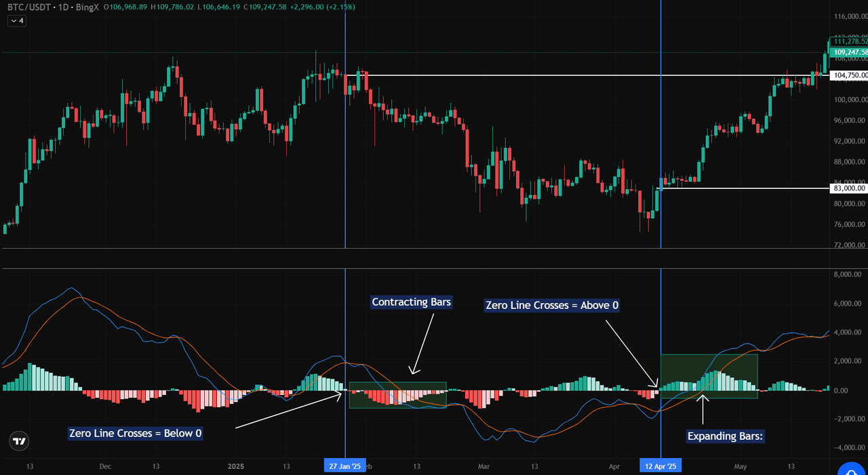Click the 2025 label on time axis
Viewport: 868px width, 475px height.
(x=235, y=466)
